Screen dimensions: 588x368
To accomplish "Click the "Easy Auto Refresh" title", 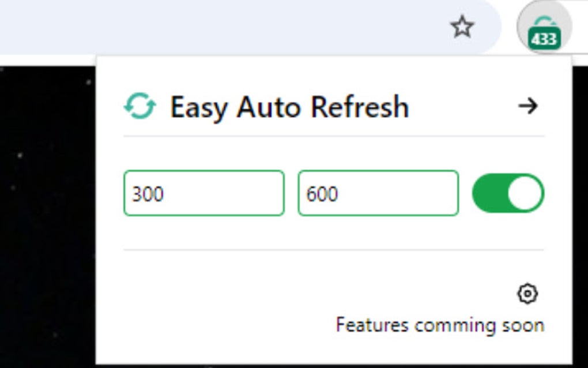I will pos(289,107).
